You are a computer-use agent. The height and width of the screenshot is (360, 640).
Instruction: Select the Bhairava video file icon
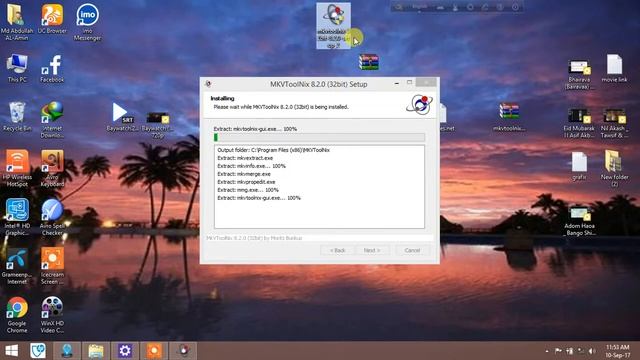click(579, 75)
